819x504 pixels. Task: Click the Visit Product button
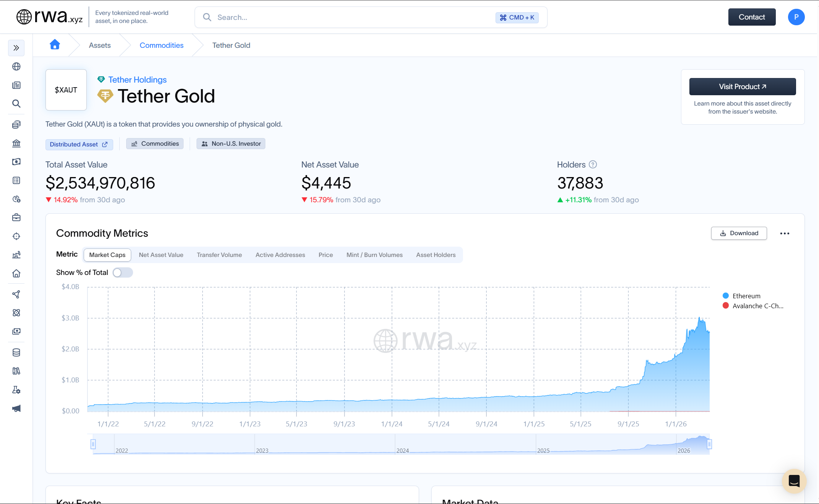click(x=742, y=87)
